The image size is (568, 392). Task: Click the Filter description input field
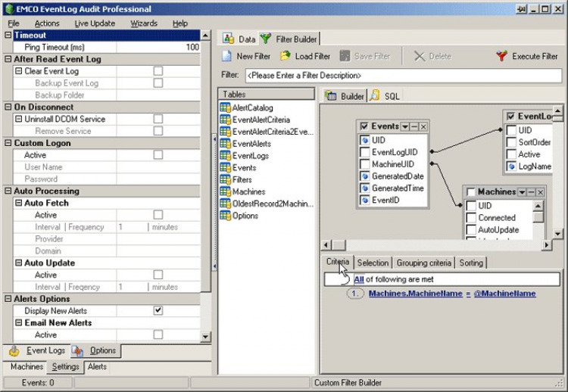(403, 75)
